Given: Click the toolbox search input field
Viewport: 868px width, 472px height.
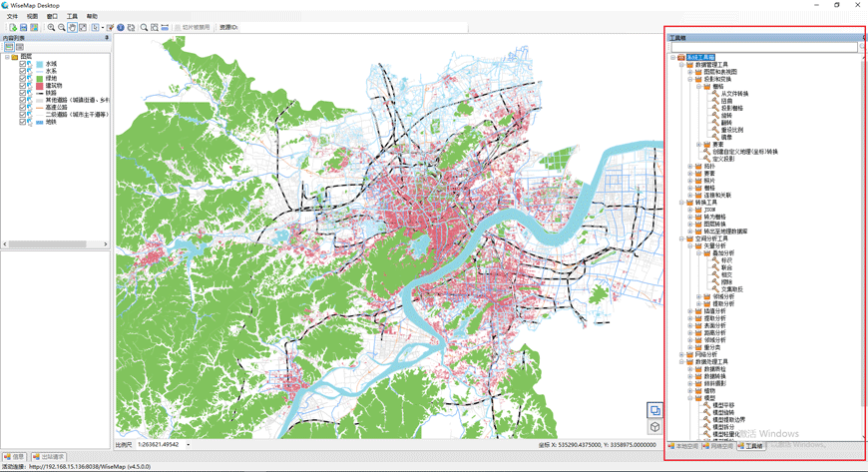Looking at the screenshot, I should (763, 48).
